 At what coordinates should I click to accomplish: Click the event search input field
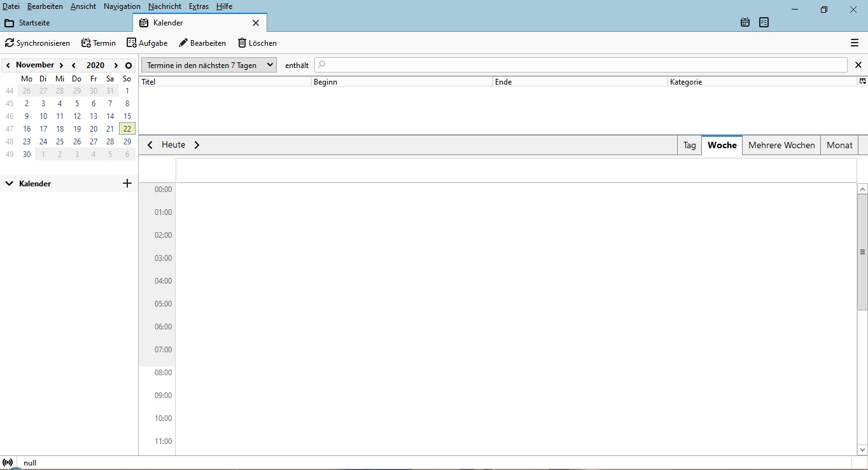pyautogui.click(x=580, y=65)
